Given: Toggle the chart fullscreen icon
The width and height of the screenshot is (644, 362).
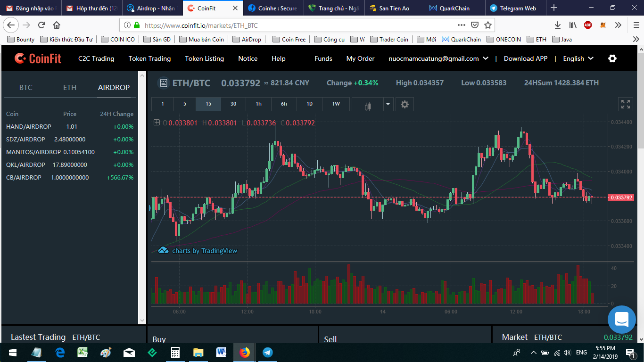Looking at the screenshot, I should (626, 104).
